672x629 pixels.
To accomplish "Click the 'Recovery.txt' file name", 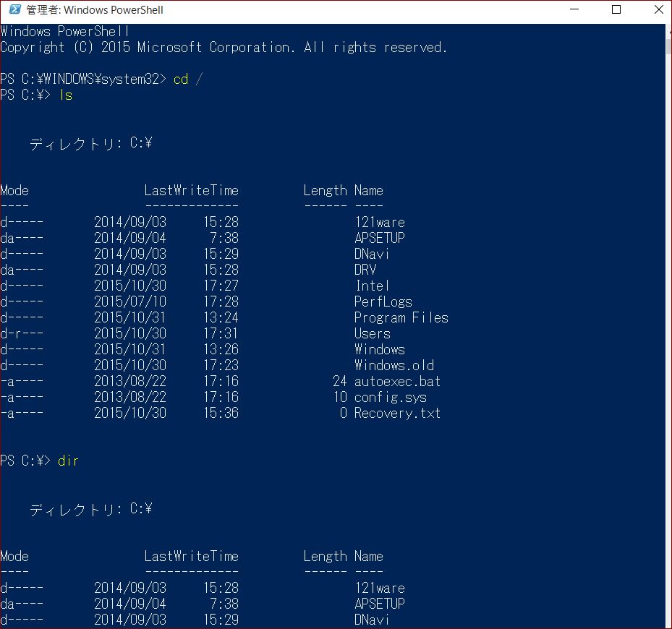I will coord(397,413).
